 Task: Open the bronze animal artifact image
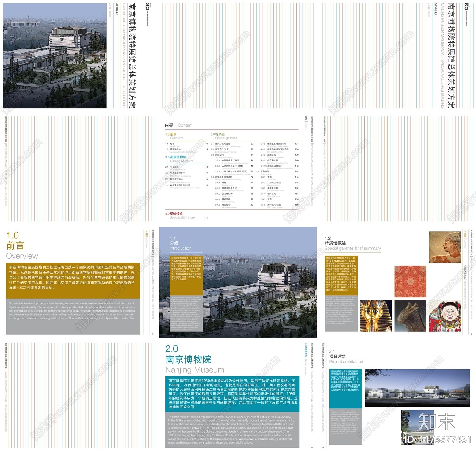tap(410, 316)
